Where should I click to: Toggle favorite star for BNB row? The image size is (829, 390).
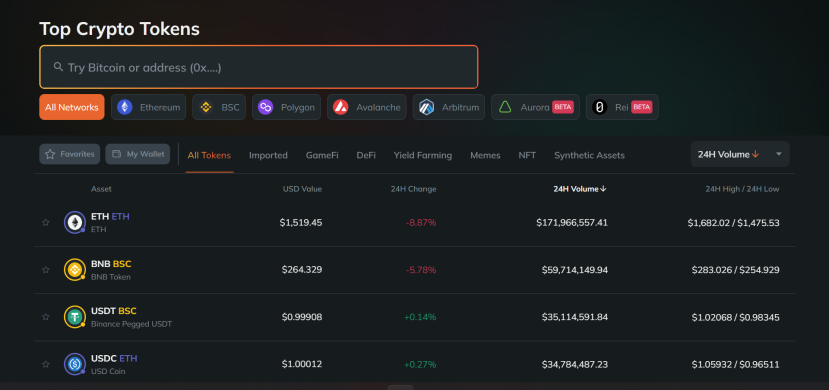(45, 270)
